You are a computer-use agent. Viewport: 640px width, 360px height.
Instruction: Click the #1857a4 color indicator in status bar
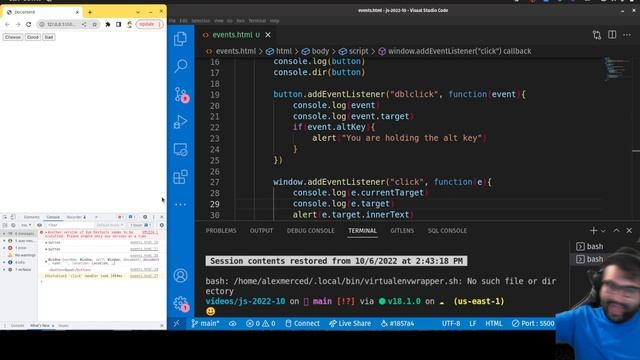click(398, 323)
